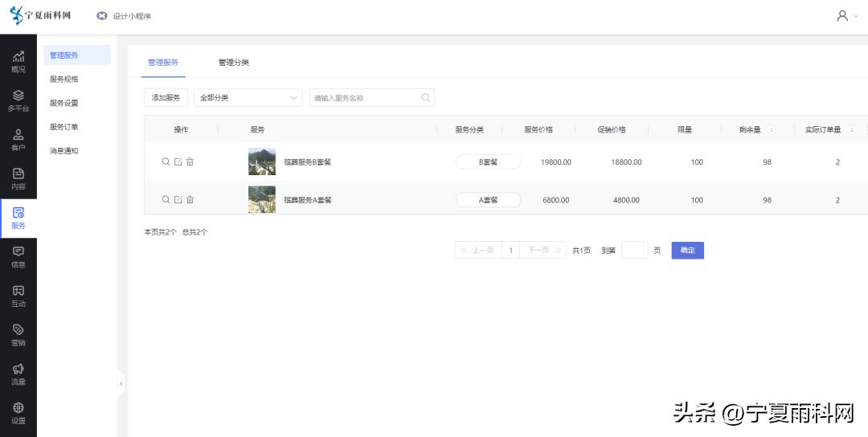Click the price value 6800.00

coord(556,200)
